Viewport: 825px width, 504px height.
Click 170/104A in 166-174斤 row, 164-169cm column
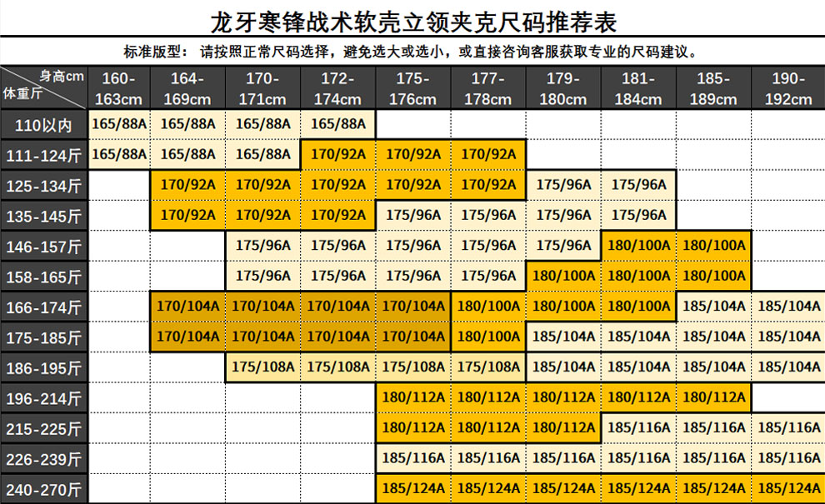pyautogui.click(x=187, y=307)
